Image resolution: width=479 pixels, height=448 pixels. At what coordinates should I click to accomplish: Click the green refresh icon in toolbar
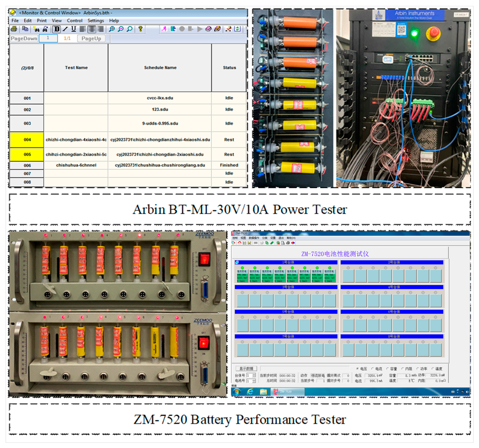click(237, 29)
